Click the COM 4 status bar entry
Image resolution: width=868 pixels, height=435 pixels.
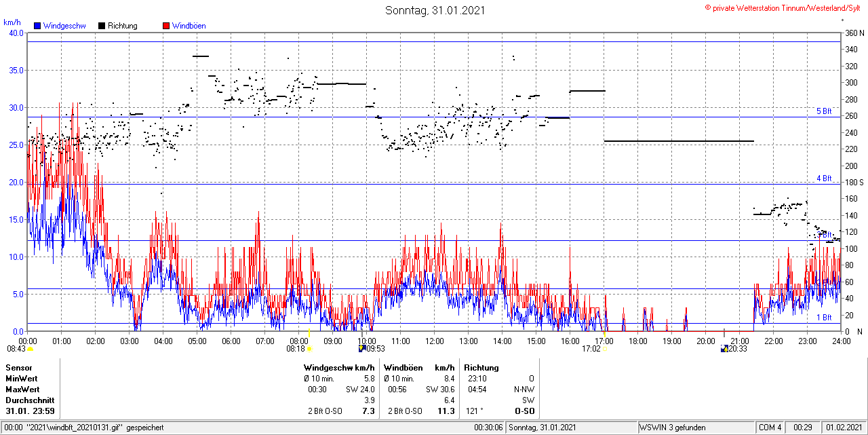tap(770, 428)
